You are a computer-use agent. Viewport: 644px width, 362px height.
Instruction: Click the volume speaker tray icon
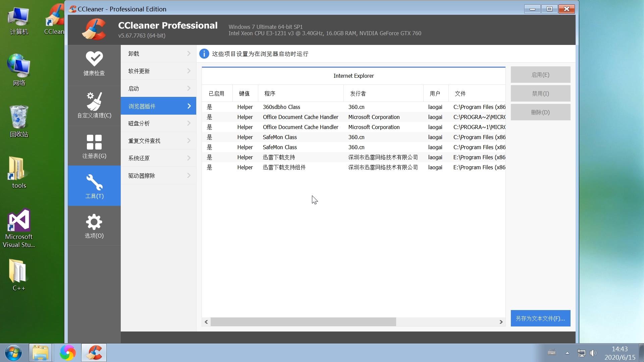click(593, 353)
